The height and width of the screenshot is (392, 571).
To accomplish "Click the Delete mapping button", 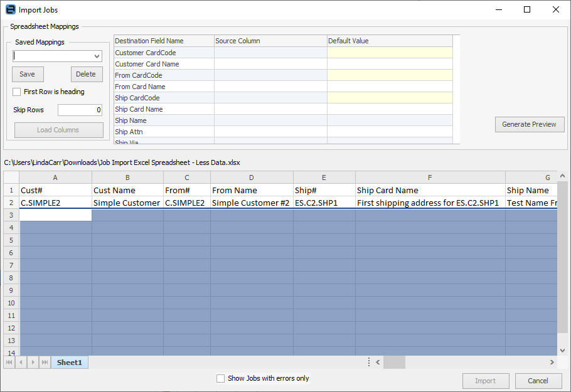I will pyautogui.click(x=86, y=74).
